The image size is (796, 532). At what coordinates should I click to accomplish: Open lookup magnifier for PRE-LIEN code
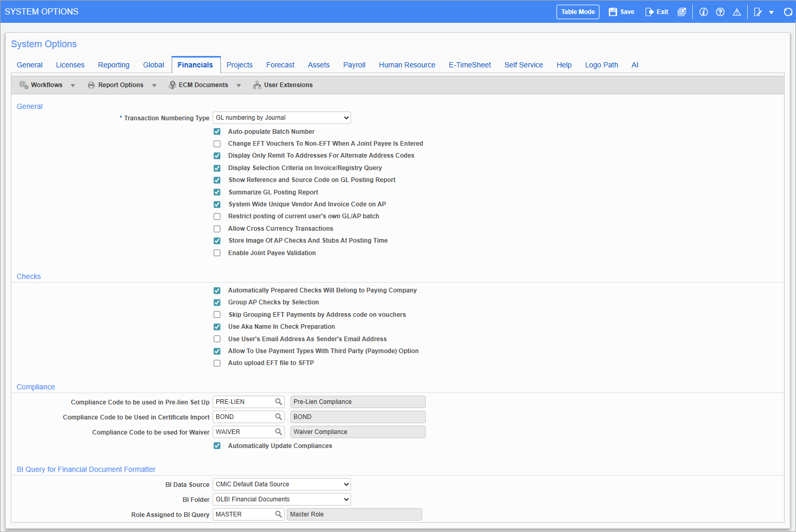[x=278, y=402]
